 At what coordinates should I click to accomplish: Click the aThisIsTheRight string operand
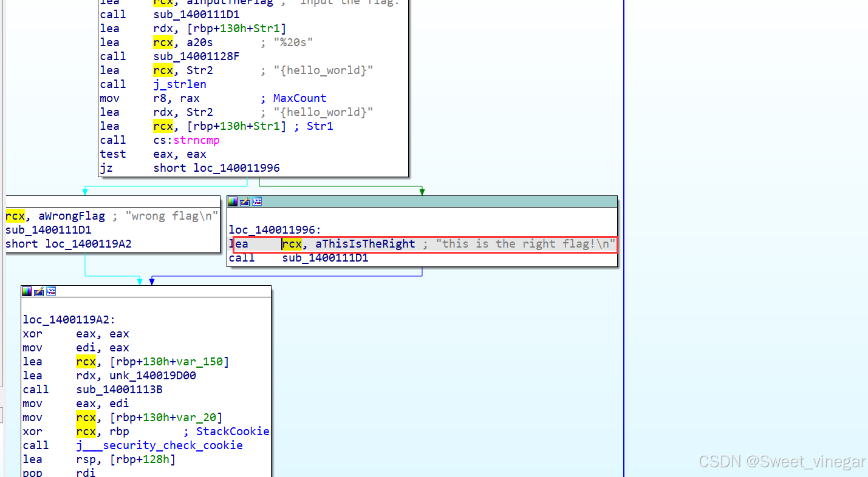(x=365, y=243)
